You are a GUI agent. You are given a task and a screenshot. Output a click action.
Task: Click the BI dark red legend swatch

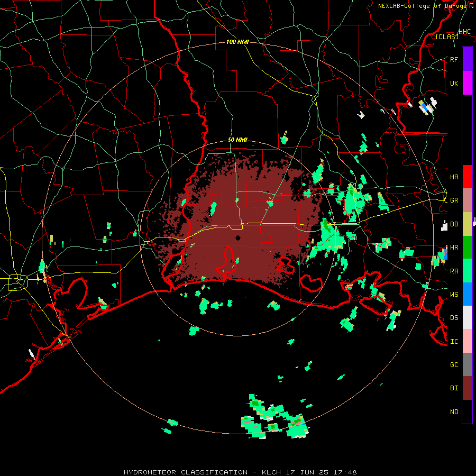pyautogui.click(x=467, y=388)
